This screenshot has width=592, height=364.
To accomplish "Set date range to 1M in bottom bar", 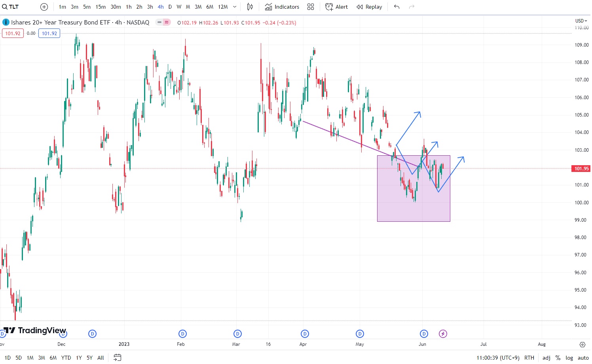I will 30,358.
